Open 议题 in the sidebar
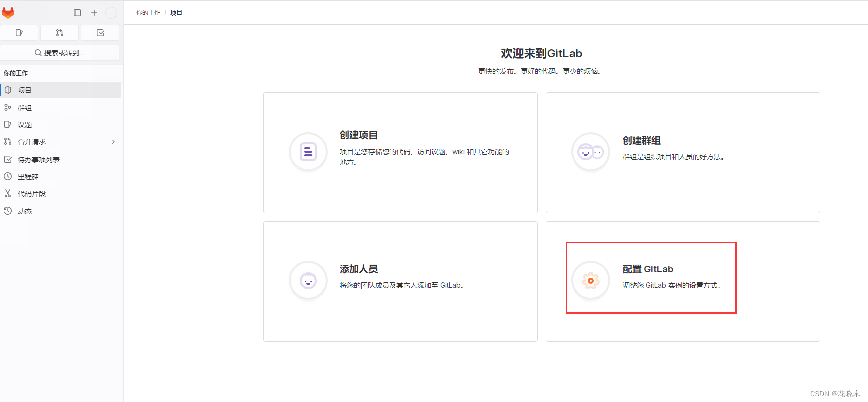This screenshot has height=402, width=868. coord(61,124)
